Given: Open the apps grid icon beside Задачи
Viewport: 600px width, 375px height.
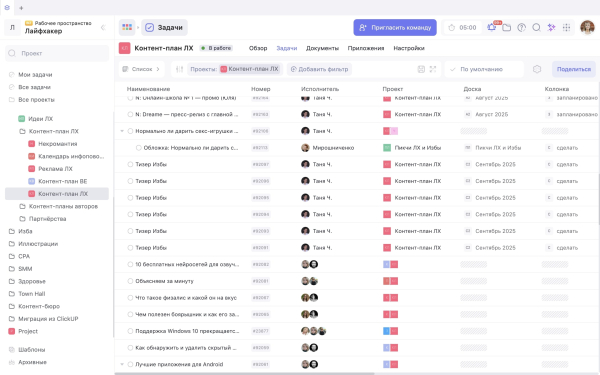Looking at the screenshot, I should click(x=127, y=27).
